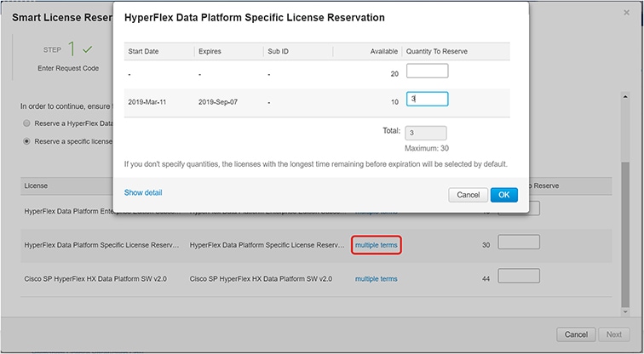Cancel the HyperFlex Specific License Reservation dialog

click(469, 195)
